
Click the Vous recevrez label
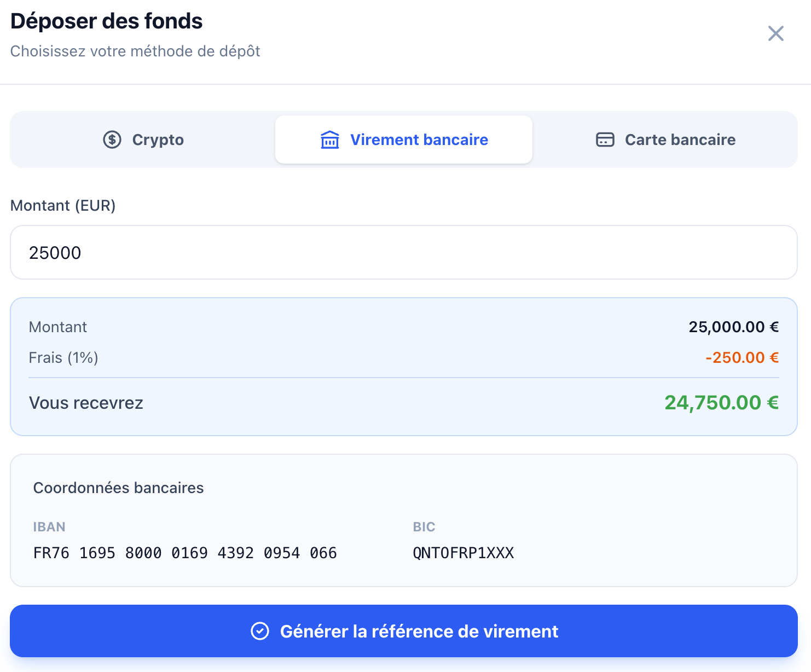coord(86,403)
